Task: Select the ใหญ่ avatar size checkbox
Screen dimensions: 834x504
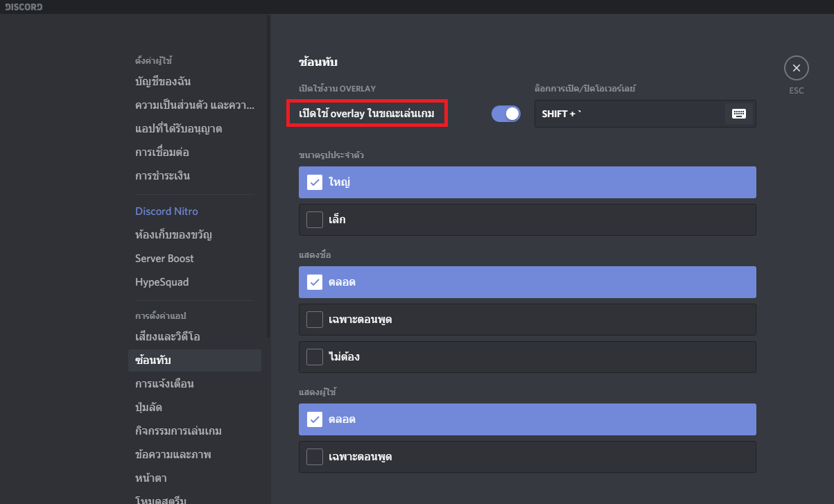Action: (315, 182)
